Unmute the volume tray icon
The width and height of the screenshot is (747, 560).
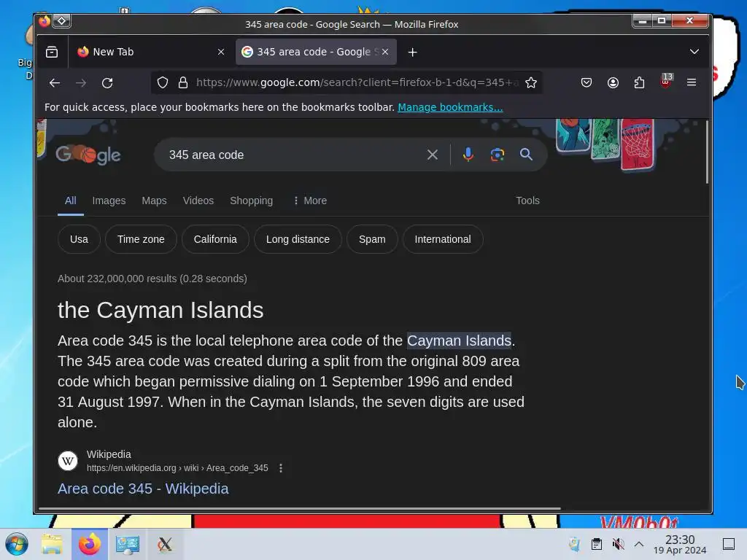pyautogui.click(x=619, y=544)
